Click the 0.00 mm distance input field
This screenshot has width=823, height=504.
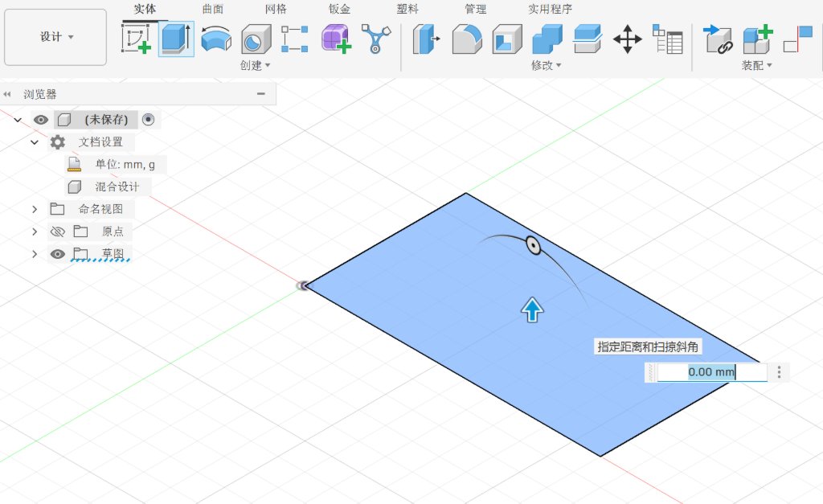[710, 371]
